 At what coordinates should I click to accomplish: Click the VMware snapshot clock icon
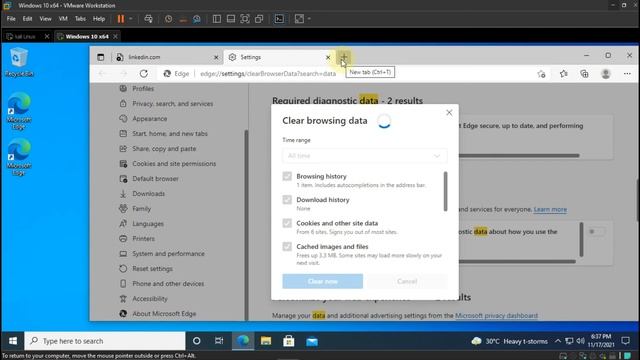point(168,19)
